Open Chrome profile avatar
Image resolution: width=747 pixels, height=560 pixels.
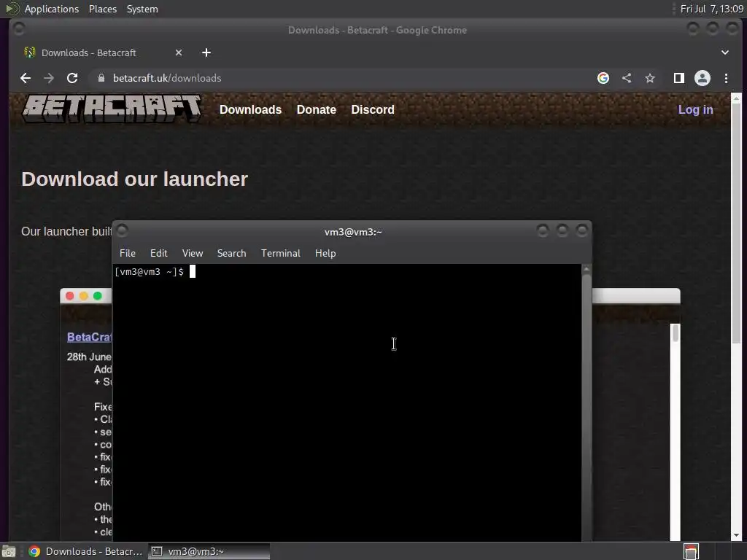(x=703, y=78)
